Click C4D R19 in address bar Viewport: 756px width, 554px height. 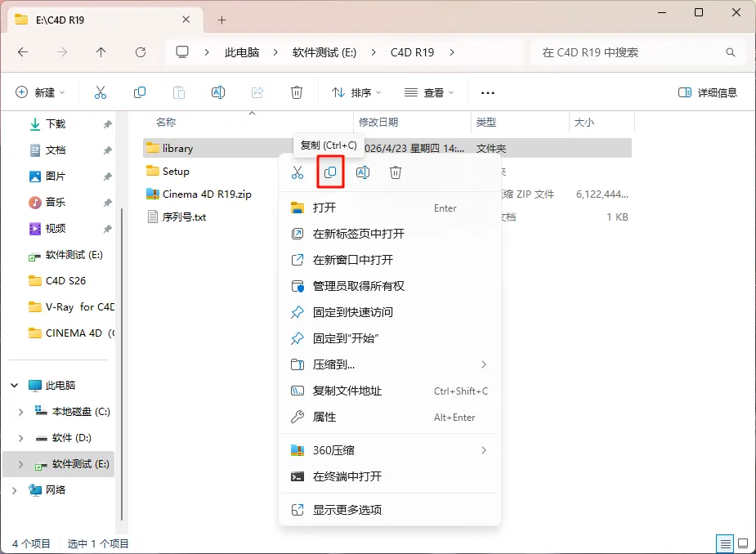pyautogui.click(x=412, y=52)
